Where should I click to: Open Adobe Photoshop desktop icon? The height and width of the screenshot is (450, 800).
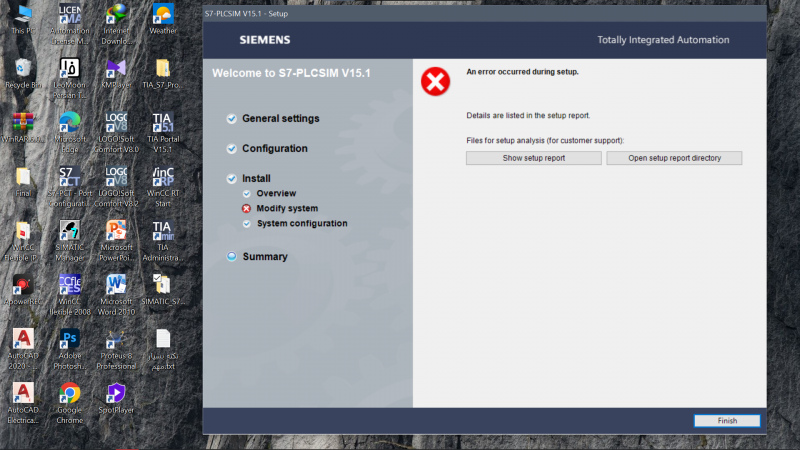coord(69,350)
